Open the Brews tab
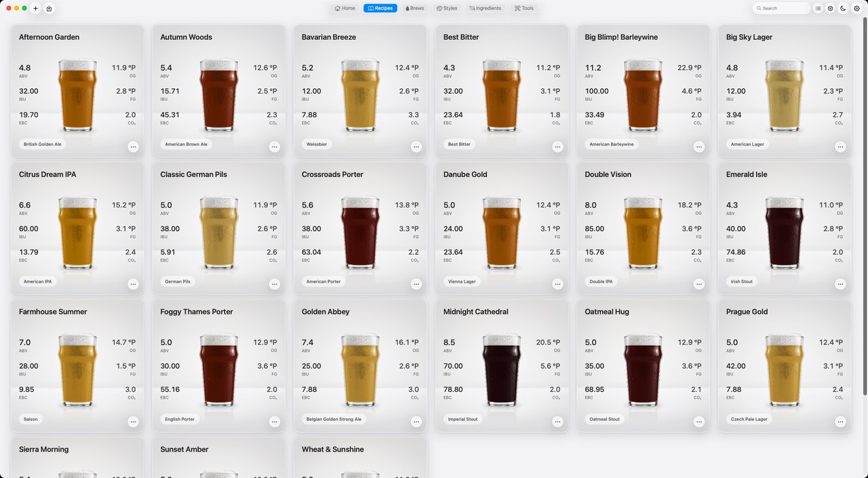 point(414,8)
